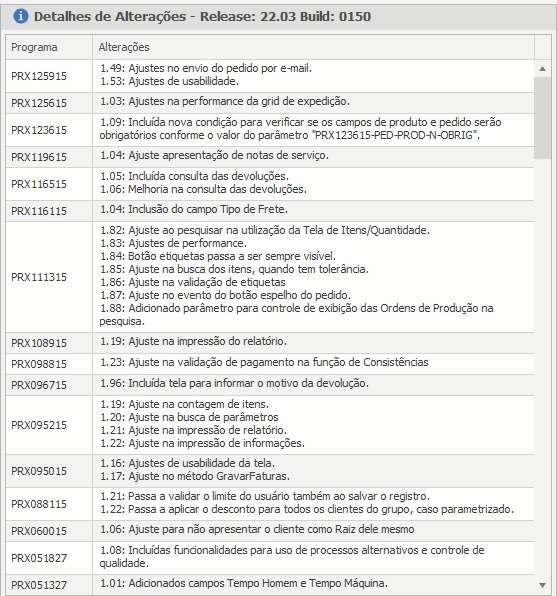
Task: Select the PRX111315 program cell
Action: [49, 277]
